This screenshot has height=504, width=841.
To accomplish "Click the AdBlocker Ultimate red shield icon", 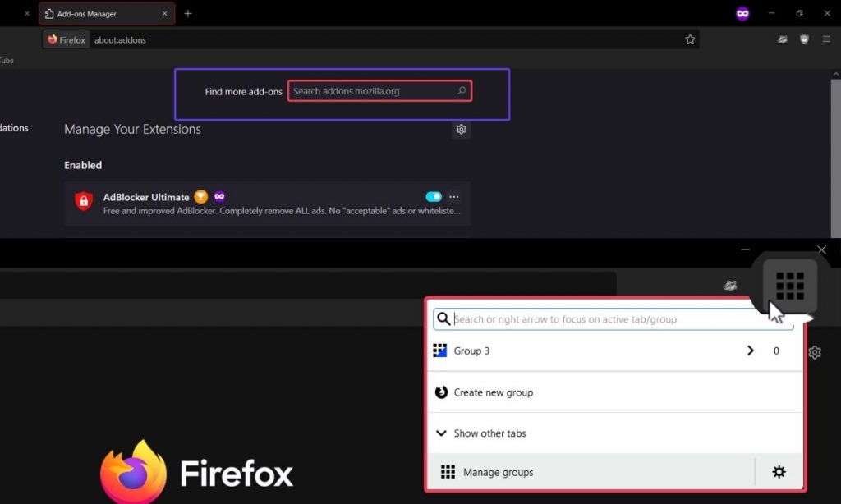I will [84, 201].
